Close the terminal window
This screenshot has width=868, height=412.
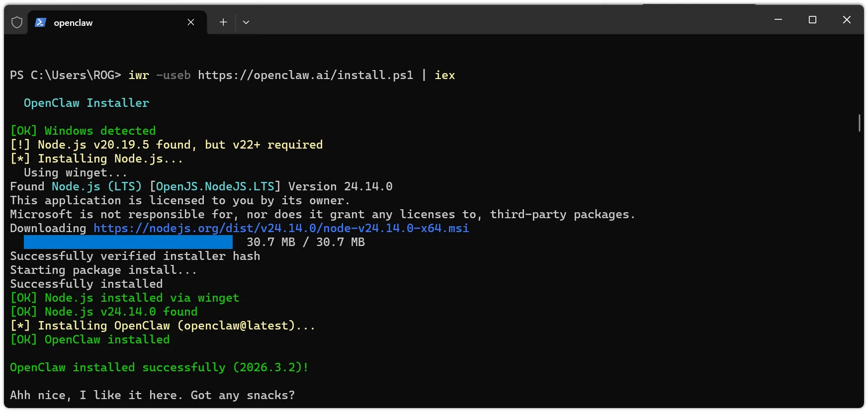click(x=847, y=20)
